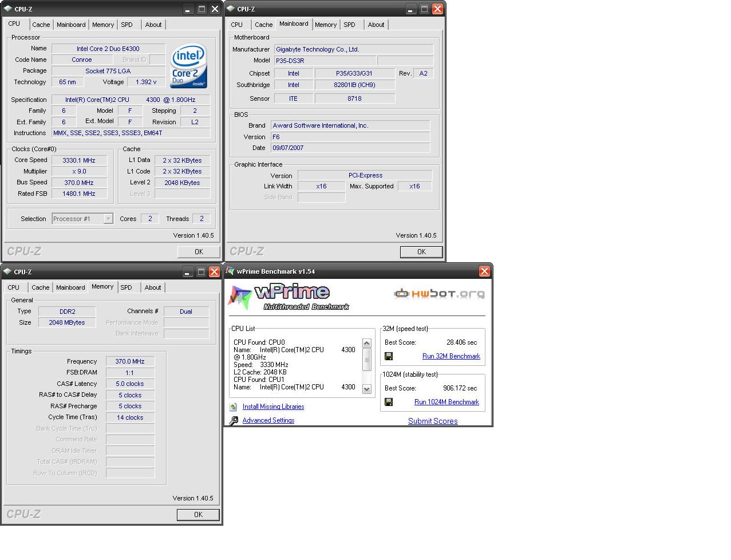
Task: Open Memory tab in the CPU window
Action: coord(103,25)
